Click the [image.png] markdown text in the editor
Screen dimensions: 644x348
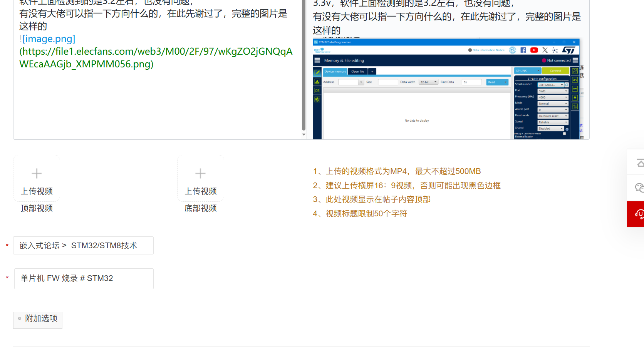(49, 39)
